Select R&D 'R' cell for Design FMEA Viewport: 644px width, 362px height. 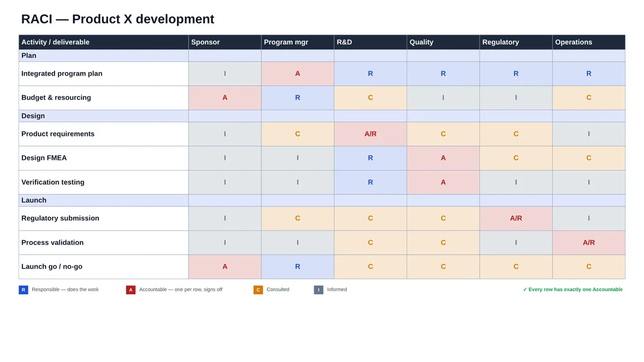(x=370, y=158)
